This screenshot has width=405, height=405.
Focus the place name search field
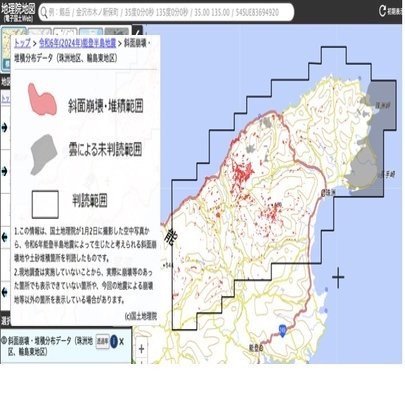[167, 12]
